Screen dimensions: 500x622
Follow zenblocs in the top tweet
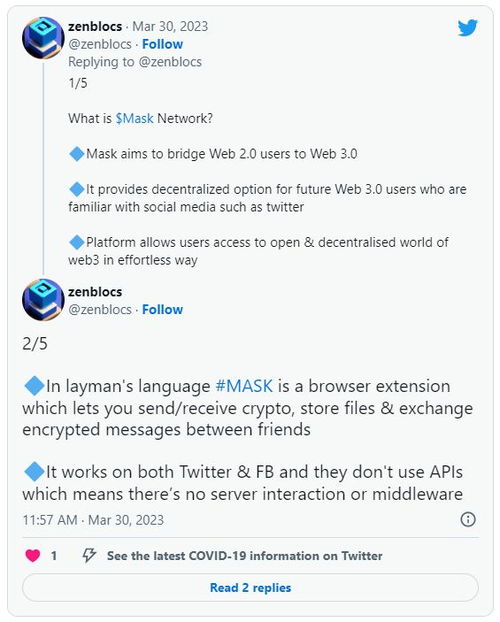(162, 44)
